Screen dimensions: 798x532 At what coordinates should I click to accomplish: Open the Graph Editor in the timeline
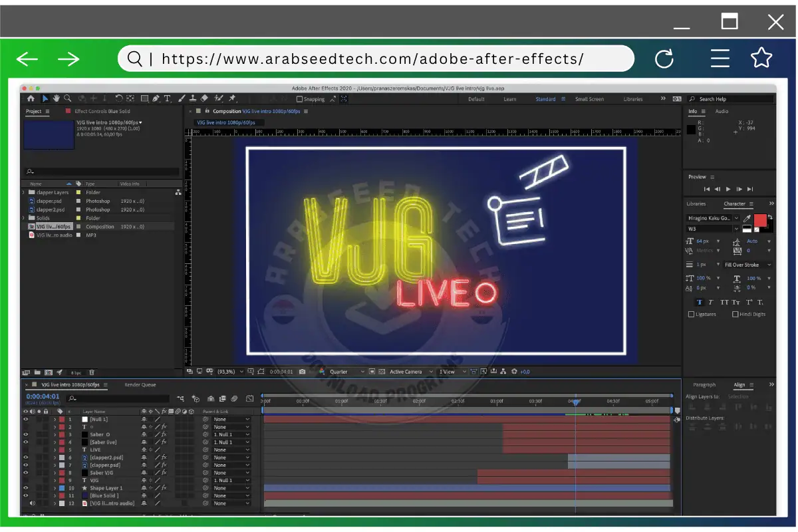pyautogui.click(x=250, y=398)
